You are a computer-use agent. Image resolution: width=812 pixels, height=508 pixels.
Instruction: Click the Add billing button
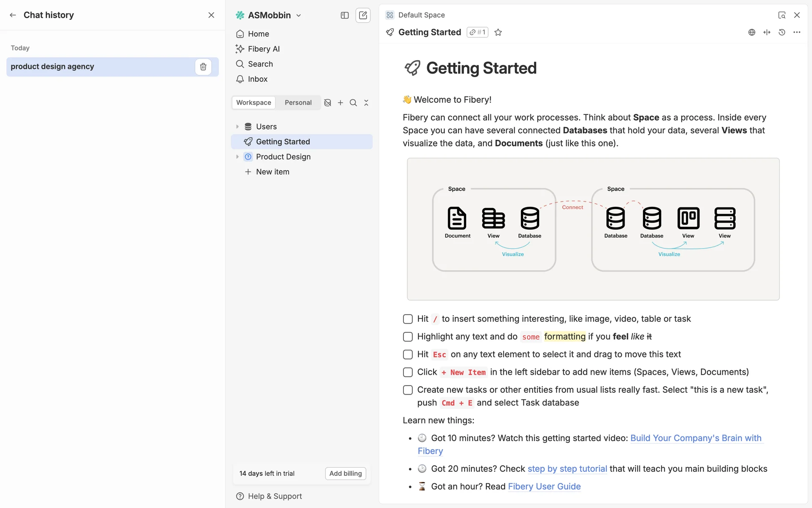coord(345,473)
